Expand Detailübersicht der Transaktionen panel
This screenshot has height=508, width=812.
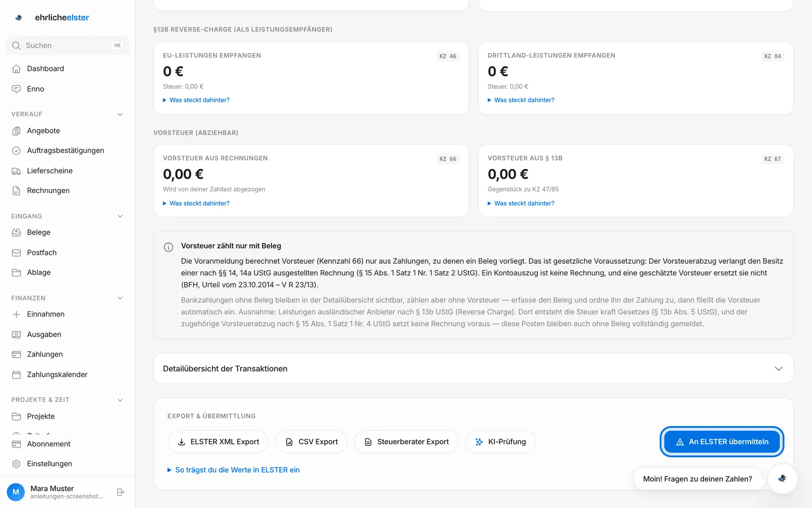click(x=473, y=369)
